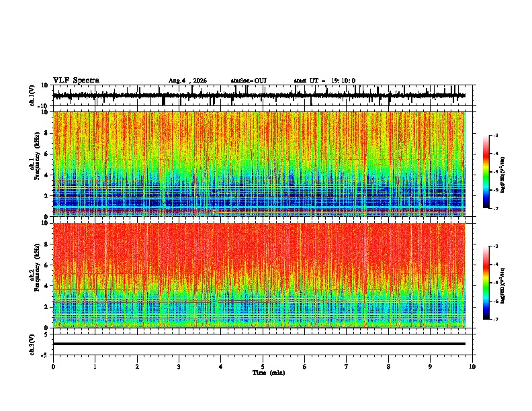The width and height of the screenshot is (532, 411).
Task: Click the ch.1 waveform "-10" tick label
Action: (x=44, y=106)
